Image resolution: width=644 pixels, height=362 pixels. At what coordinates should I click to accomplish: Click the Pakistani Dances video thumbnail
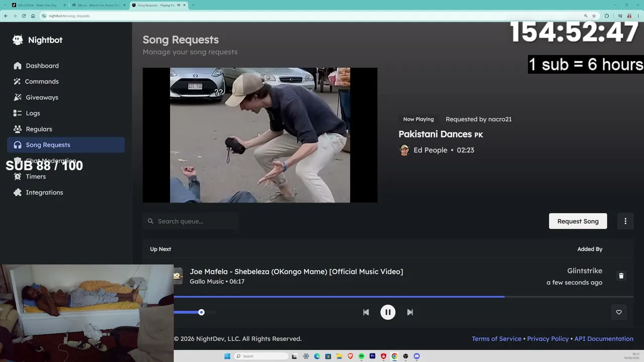coord(260,135)
